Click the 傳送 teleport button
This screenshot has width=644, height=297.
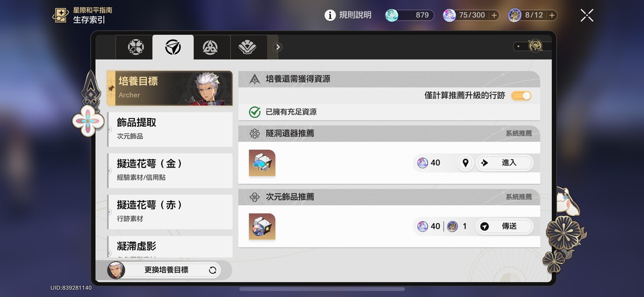click(x=505, y=226)
